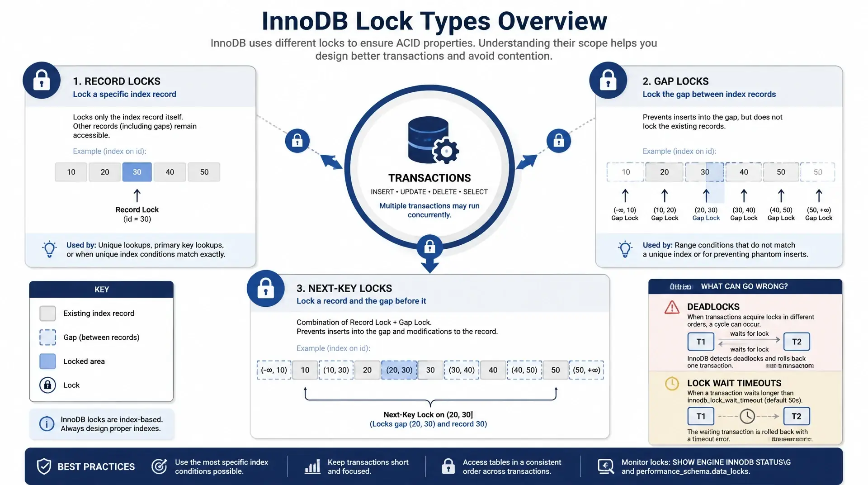Click the target icon for specific index conditions

click(159, 466)
